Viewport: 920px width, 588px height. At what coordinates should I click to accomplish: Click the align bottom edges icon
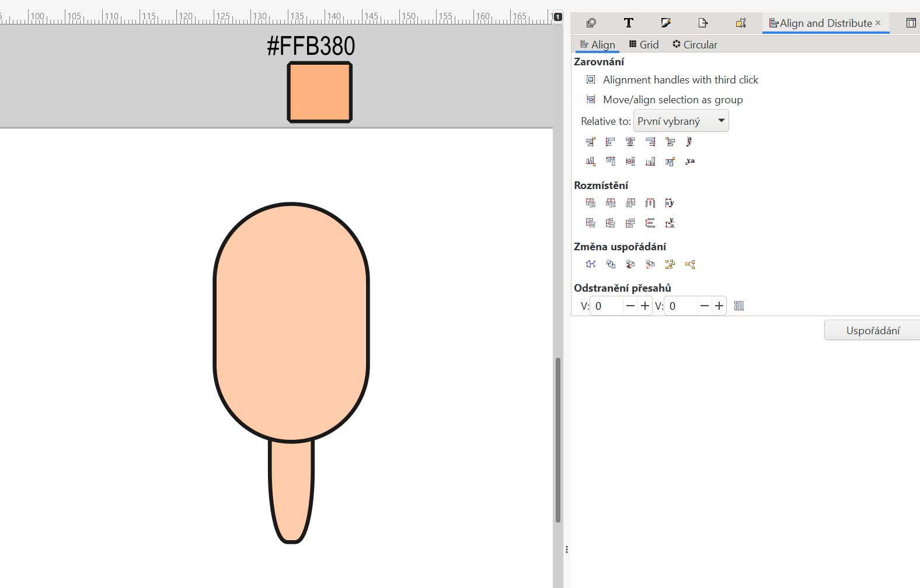[x=650, y=162]
